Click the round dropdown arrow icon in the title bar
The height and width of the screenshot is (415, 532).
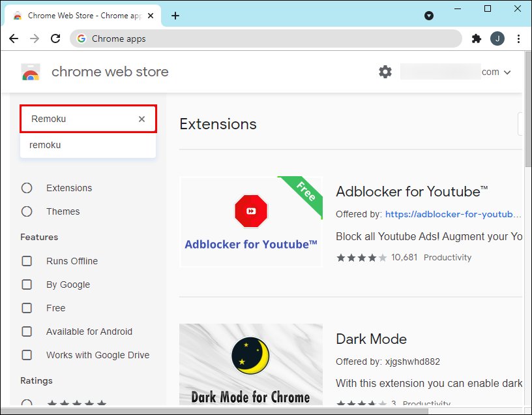pos(429,16)
